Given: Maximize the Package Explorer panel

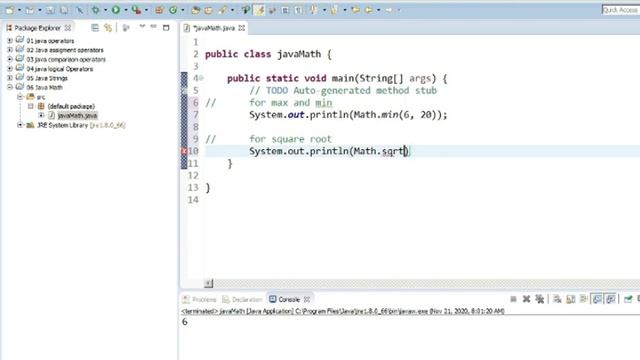Looking at the screenshot, I should pos(166,28).
